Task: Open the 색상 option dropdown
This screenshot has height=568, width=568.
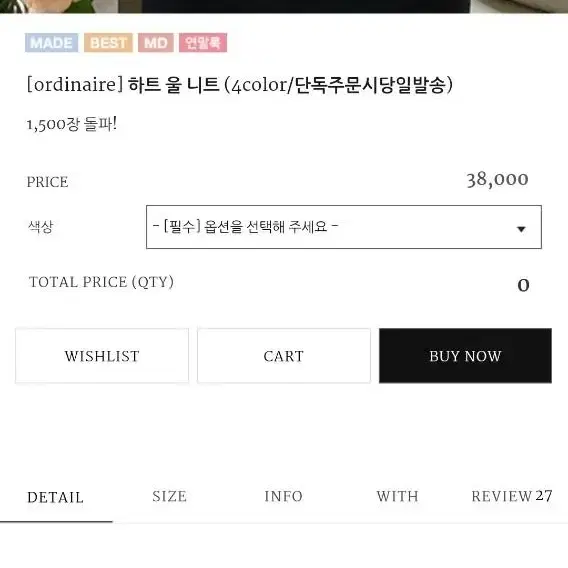Action: (x=344, y=227)
